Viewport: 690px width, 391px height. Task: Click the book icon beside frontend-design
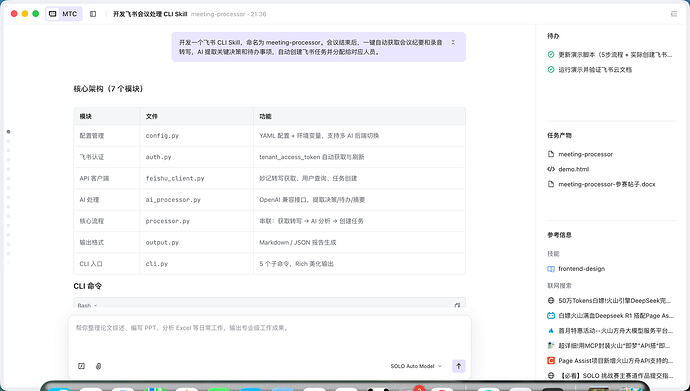tap(551, 269)
